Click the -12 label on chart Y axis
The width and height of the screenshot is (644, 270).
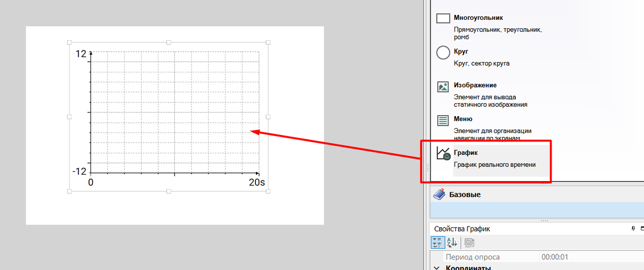79,171
